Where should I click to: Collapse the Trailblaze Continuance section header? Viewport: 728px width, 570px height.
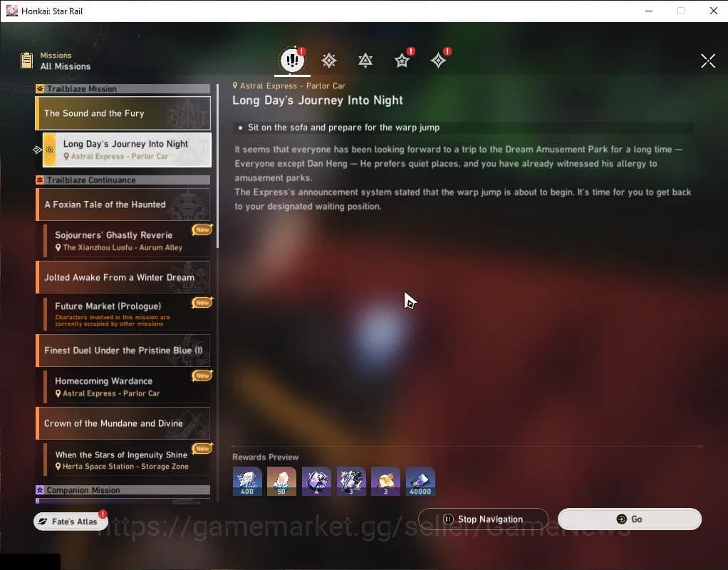123,180
